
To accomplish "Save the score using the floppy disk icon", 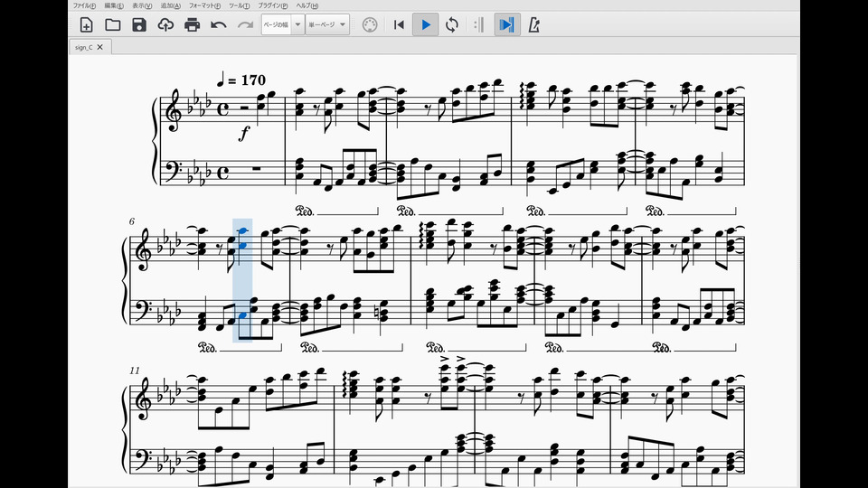I will 139,25.
